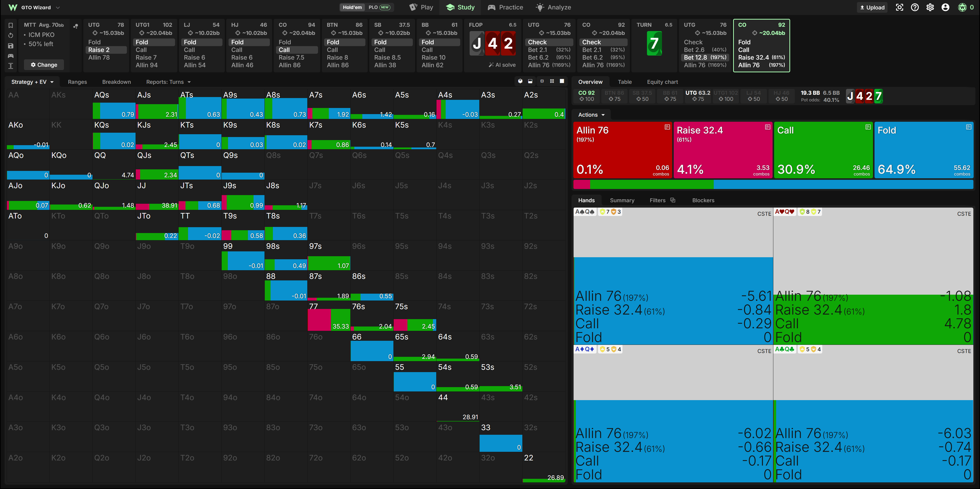Screen dimensions: 980x489
Task: Click the strategy frequency color bar below actions
Action: (773, 184)
